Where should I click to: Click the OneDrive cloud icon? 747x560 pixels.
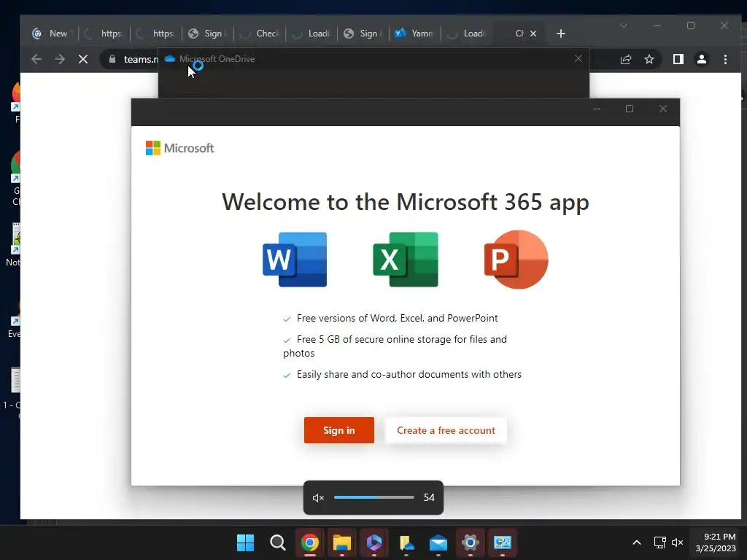click(x=169, y=58)
